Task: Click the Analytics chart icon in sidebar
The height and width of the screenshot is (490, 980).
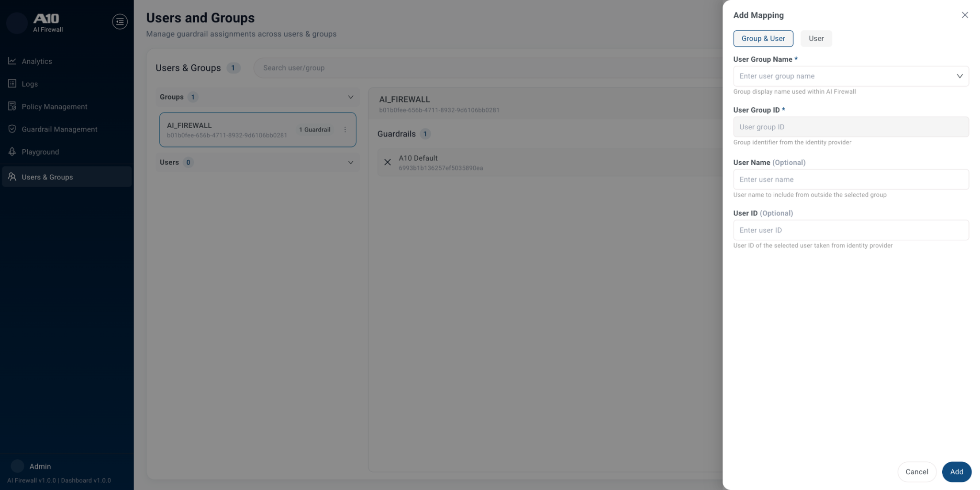Action: [12, 61]
